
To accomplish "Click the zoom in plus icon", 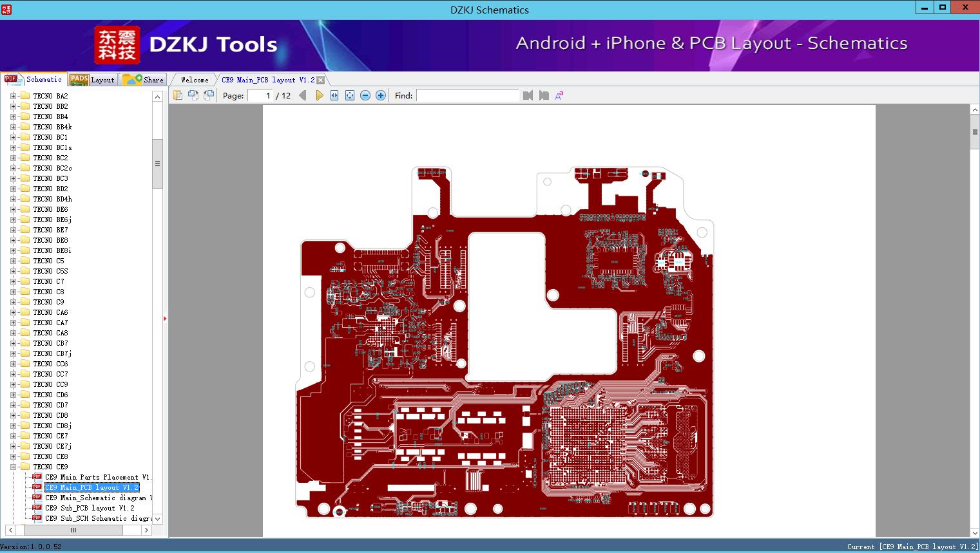I will pyautogui.click(x=381, y=95).
